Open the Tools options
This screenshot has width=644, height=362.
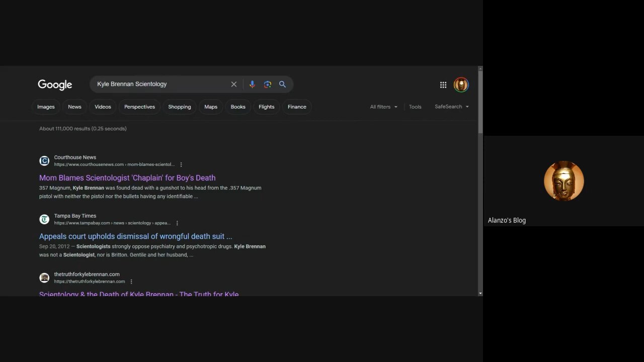[x=415, y=107]
